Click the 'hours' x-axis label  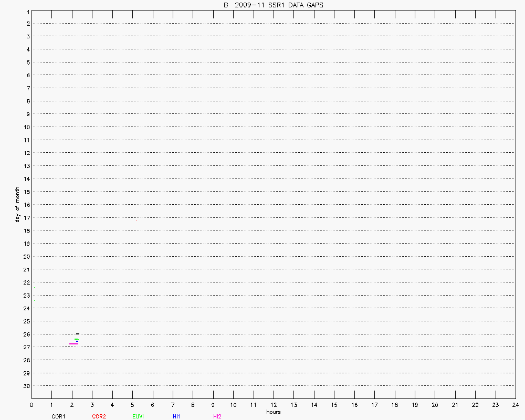273,412
